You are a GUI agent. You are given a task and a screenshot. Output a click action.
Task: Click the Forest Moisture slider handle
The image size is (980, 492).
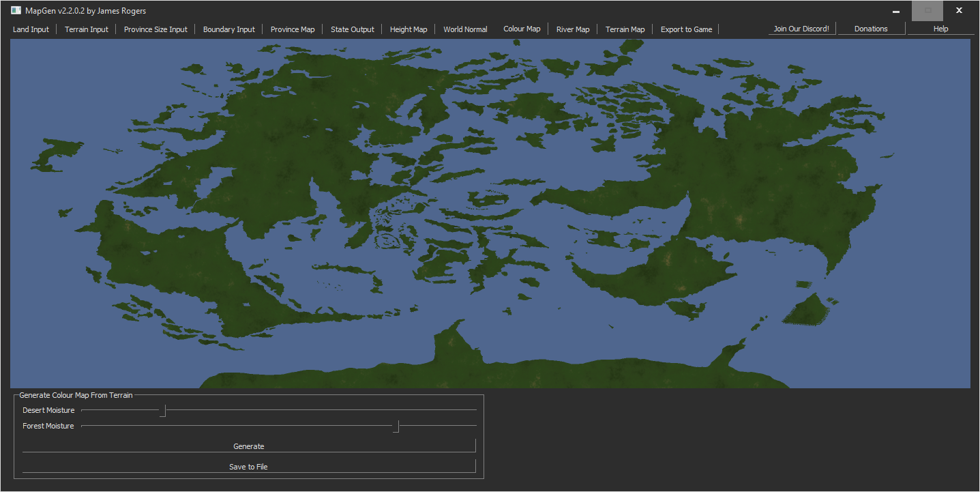pyautogui.click(x=396, y=426)
